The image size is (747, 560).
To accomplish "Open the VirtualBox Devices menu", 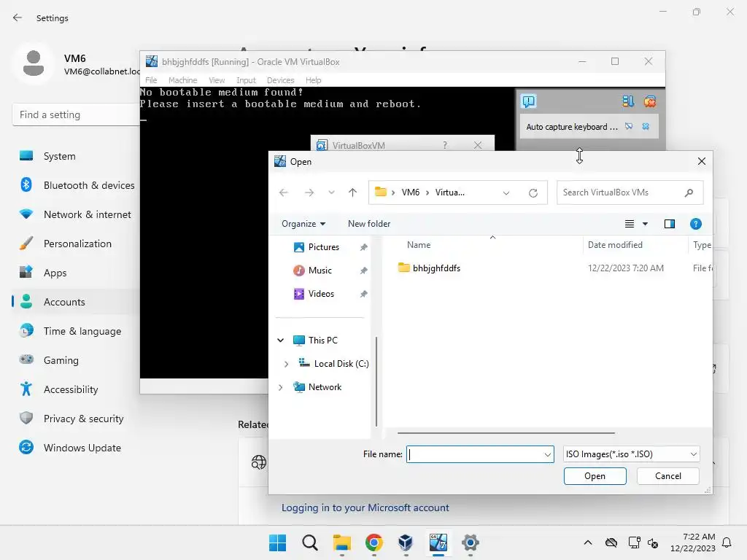I will coord(280,80).
